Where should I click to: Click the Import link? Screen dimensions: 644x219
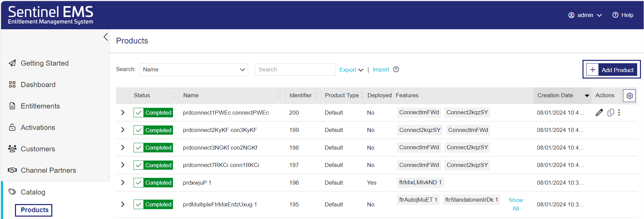[381, 69]
